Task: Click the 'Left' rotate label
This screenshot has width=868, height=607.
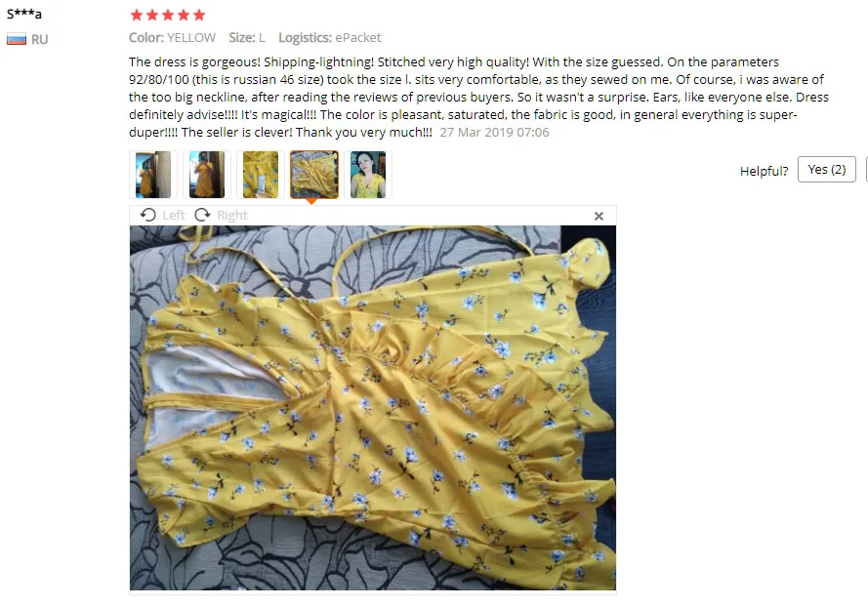Action: 174,216
